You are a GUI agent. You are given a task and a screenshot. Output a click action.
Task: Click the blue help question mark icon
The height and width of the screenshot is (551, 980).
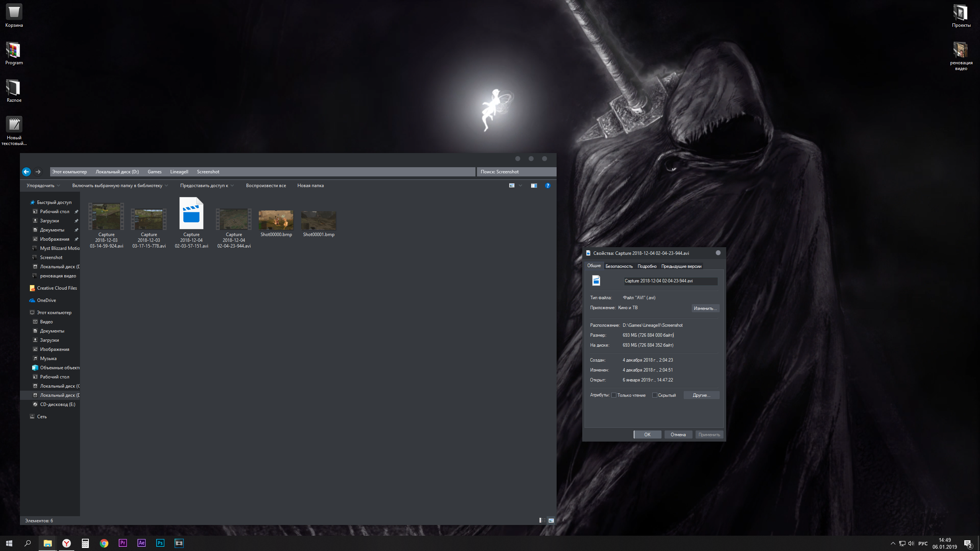point(547,186)
